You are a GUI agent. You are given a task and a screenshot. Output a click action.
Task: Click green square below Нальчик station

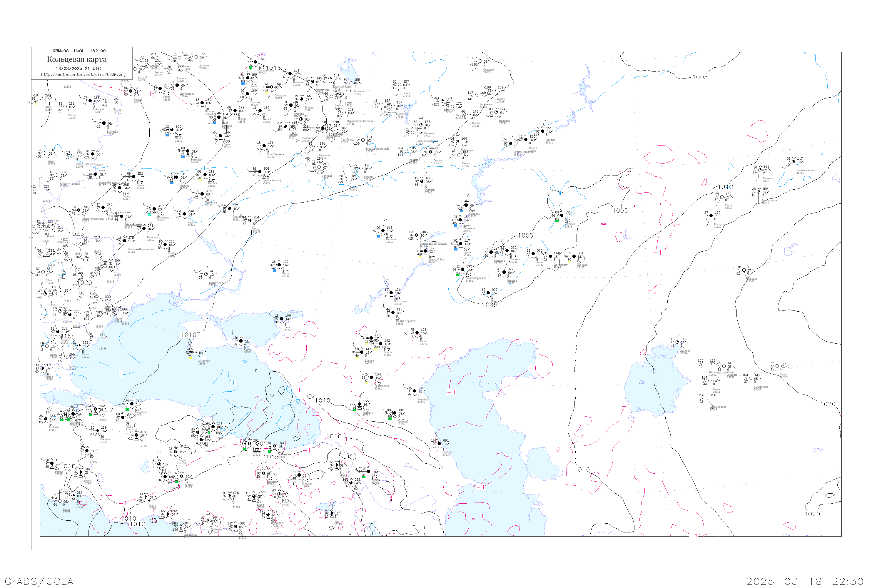coord(354,410)
